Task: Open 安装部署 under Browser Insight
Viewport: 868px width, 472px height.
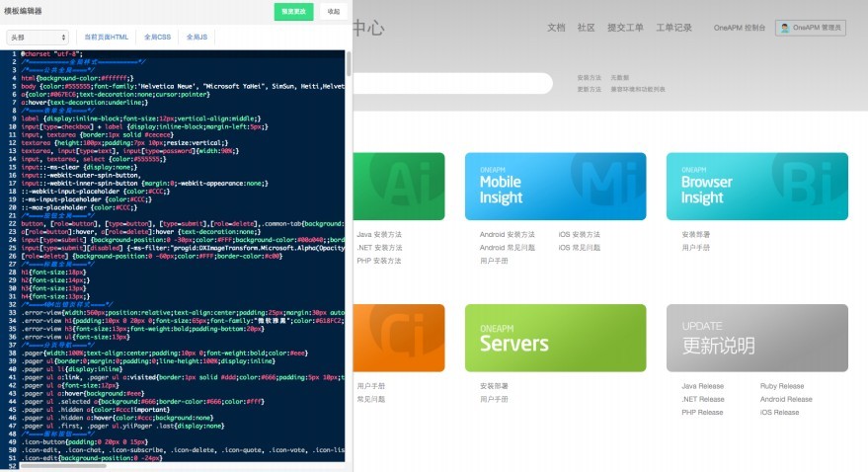Action: (696, 235)
